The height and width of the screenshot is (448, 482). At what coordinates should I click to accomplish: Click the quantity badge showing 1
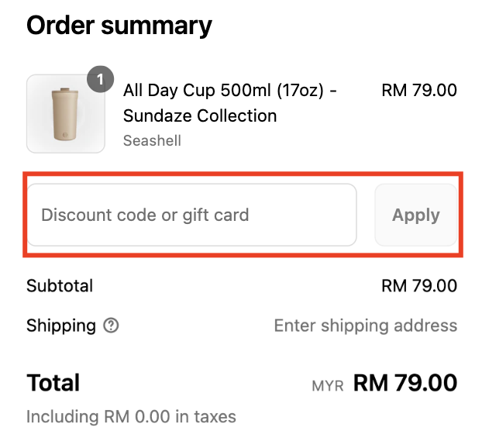(x=100, y=80)
